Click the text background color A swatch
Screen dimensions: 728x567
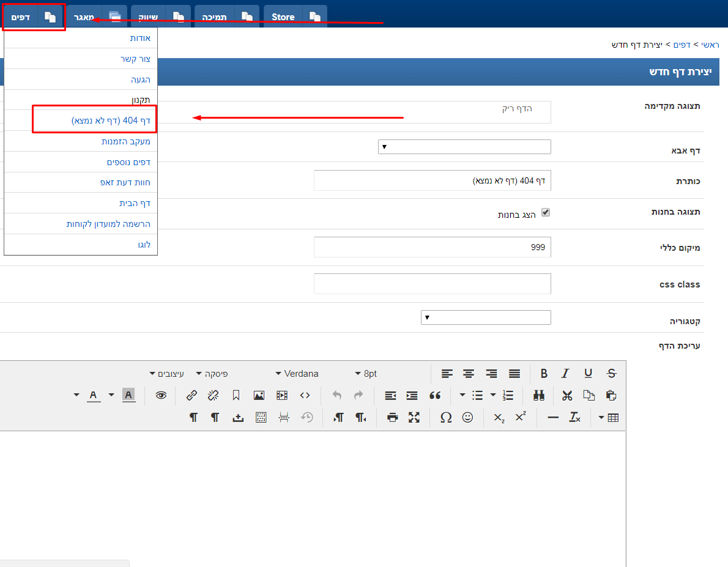[128, 396]
